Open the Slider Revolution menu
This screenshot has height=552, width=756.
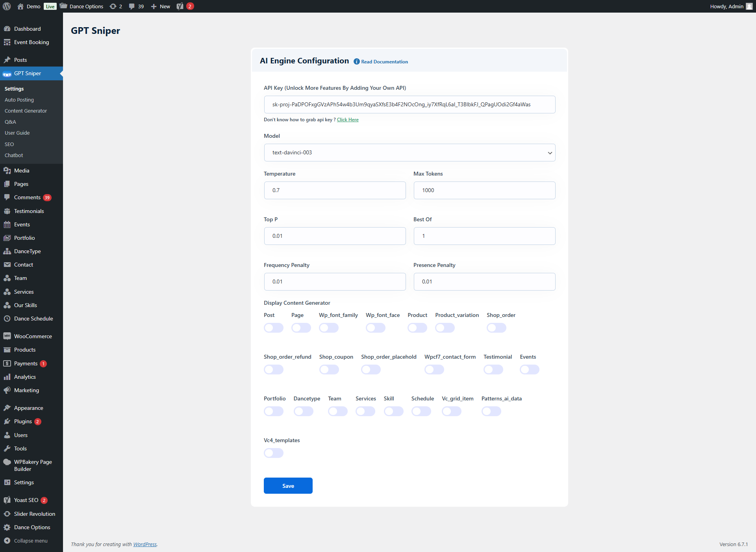pyautogui.click(x=31, y=514)
